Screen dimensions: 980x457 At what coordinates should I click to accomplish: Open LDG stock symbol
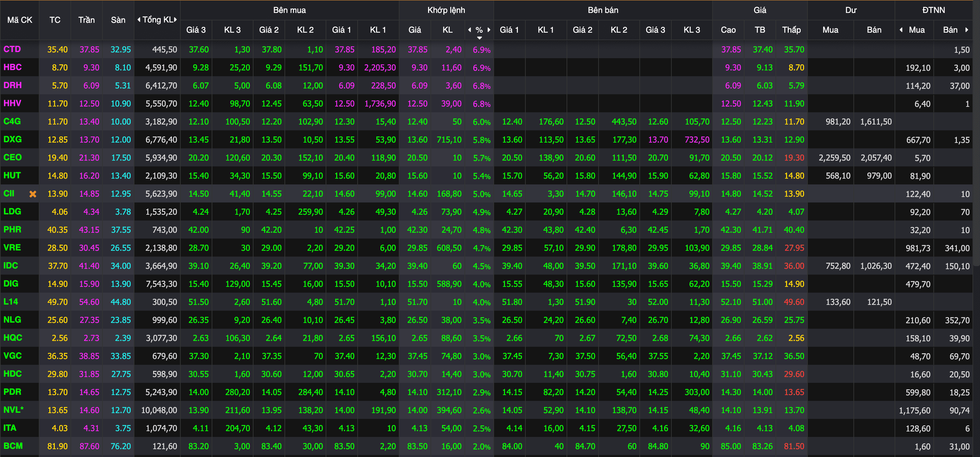[x=12, y=212]
